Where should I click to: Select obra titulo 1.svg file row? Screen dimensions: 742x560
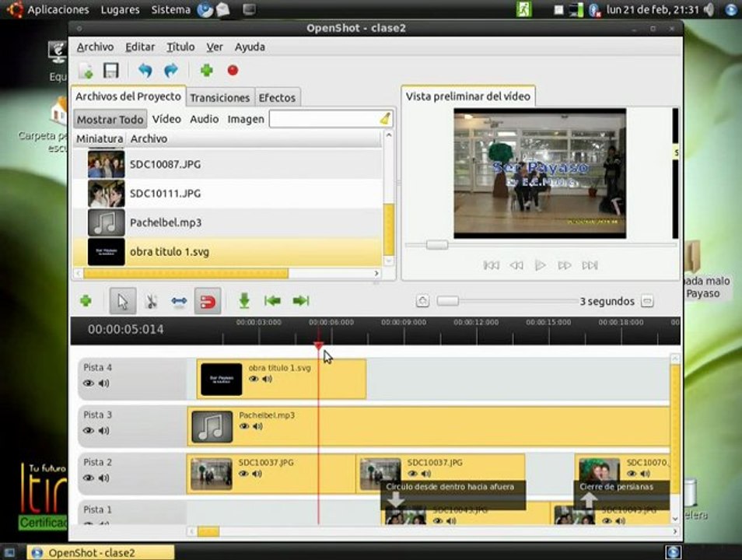tap(228, 252)
